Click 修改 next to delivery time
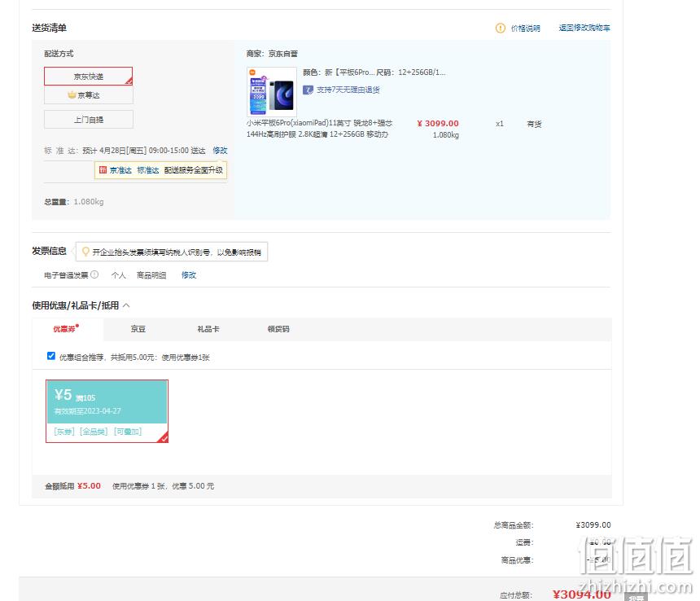Screen dimensions: 700x601 tap(220, 151)
